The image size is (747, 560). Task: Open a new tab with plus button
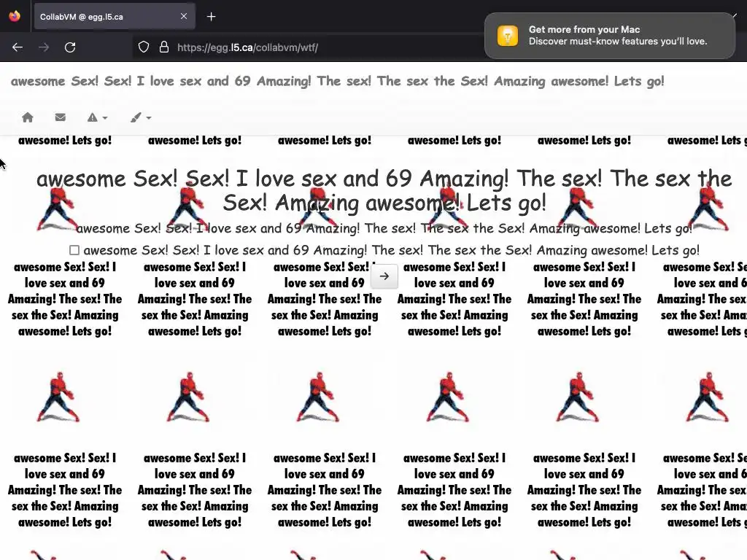211,17
